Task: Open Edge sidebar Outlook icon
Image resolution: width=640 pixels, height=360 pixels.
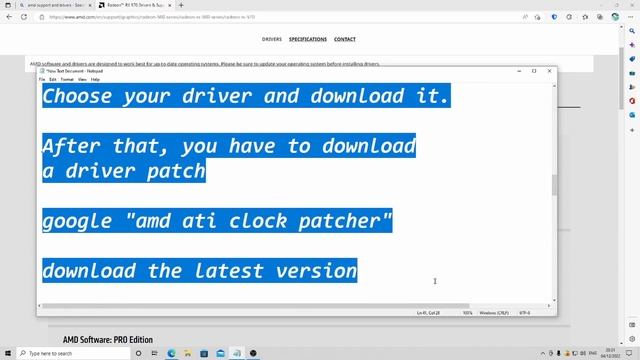Action: pos(632,115)
